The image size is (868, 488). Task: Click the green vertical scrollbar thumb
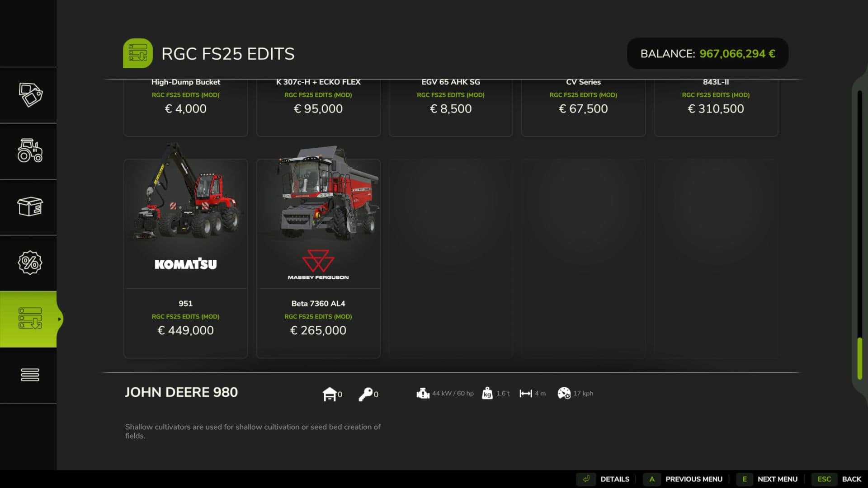click(860, 358)
